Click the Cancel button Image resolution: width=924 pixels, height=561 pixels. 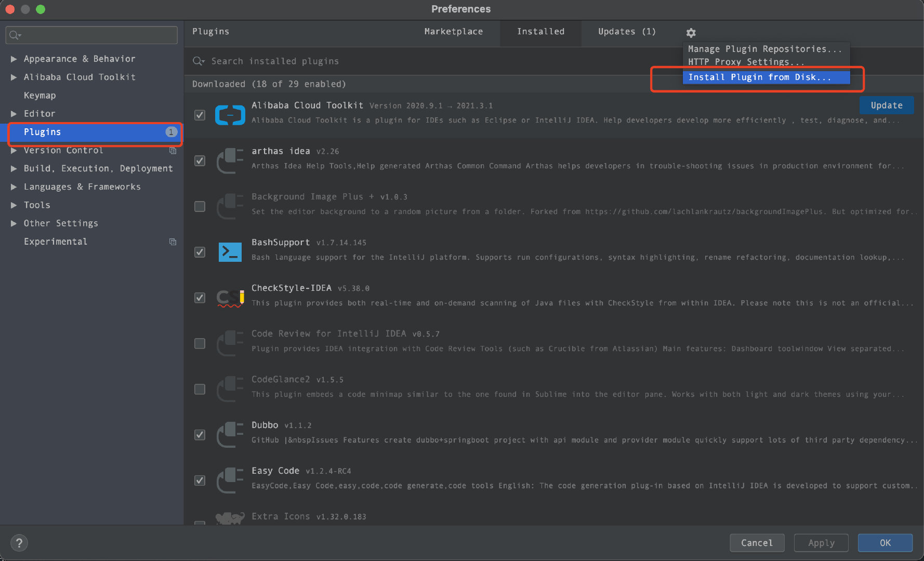[x=757, y=543]
